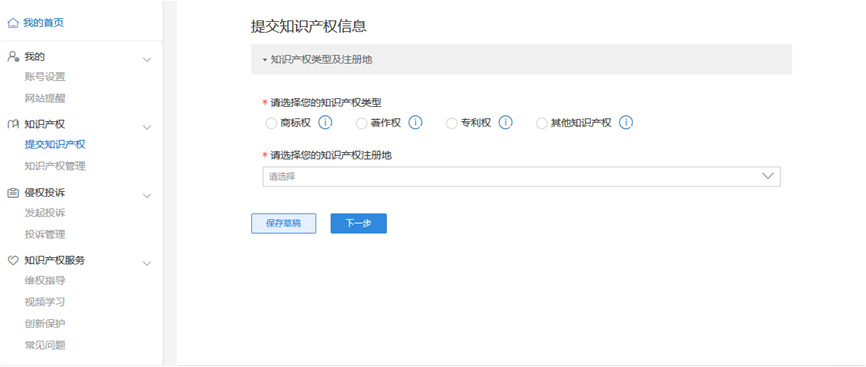Select the 专利权 radio button
Viewport: 866px width, 367px height.
click(x=451, y=123)
